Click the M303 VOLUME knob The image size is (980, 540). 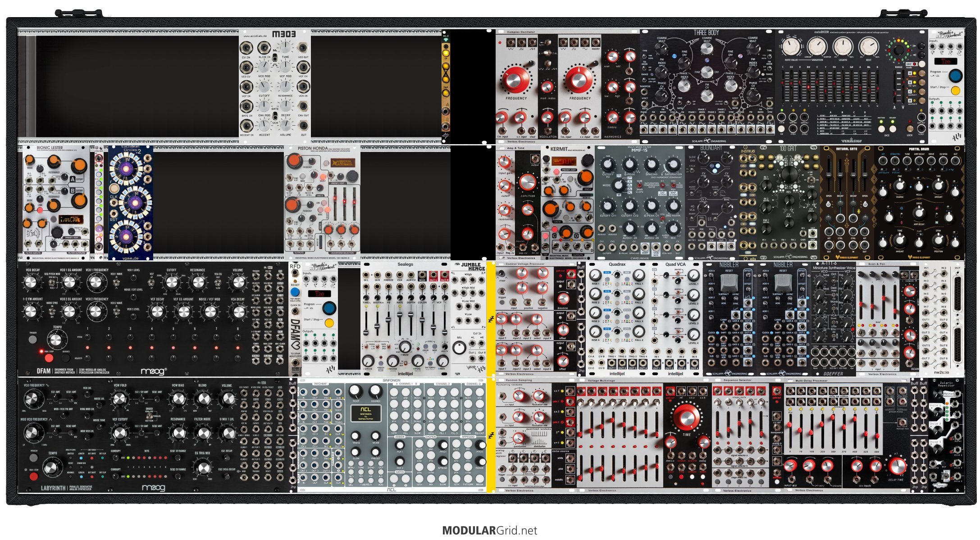(286, 125)
